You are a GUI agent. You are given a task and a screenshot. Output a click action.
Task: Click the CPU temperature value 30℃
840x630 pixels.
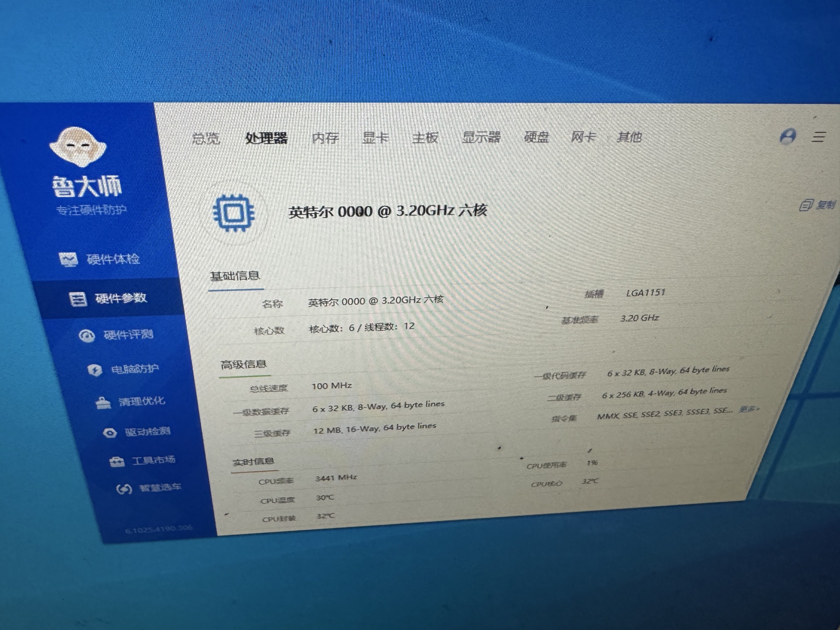click(325, 498)
